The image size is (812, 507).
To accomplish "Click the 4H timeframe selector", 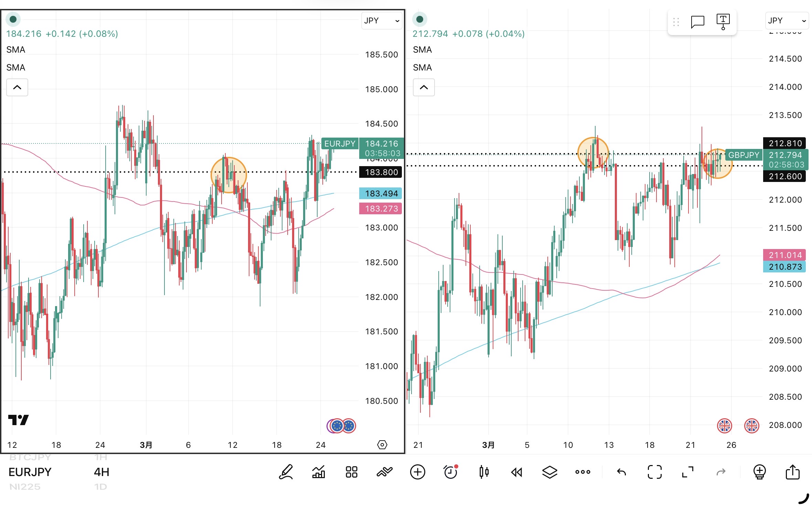I will [101, 472].
